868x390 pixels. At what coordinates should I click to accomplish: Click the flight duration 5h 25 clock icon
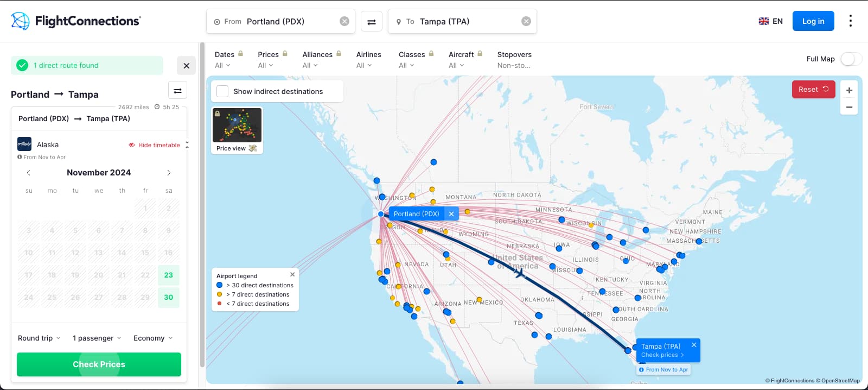pyautogui.click(x=157, y=107)
